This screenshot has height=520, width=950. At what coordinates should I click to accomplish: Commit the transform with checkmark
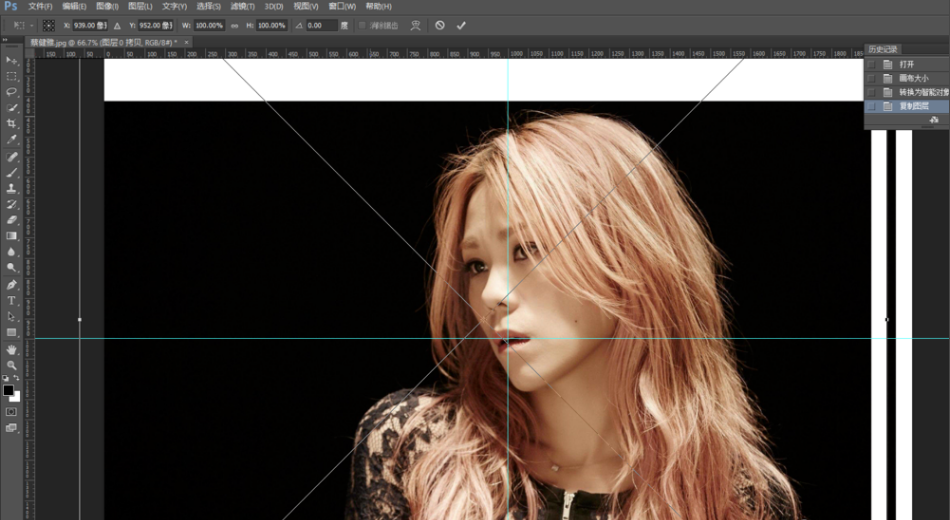[461, 25]
